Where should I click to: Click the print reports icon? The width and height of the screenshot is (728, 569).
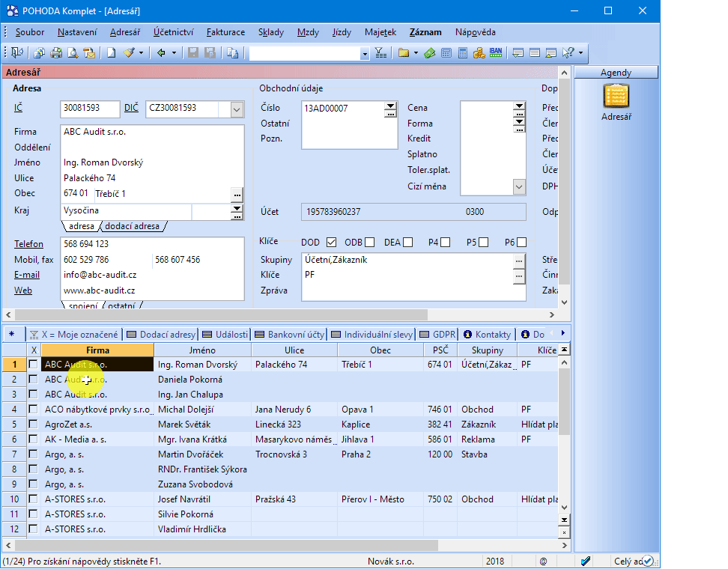click(x=56, y=53)
